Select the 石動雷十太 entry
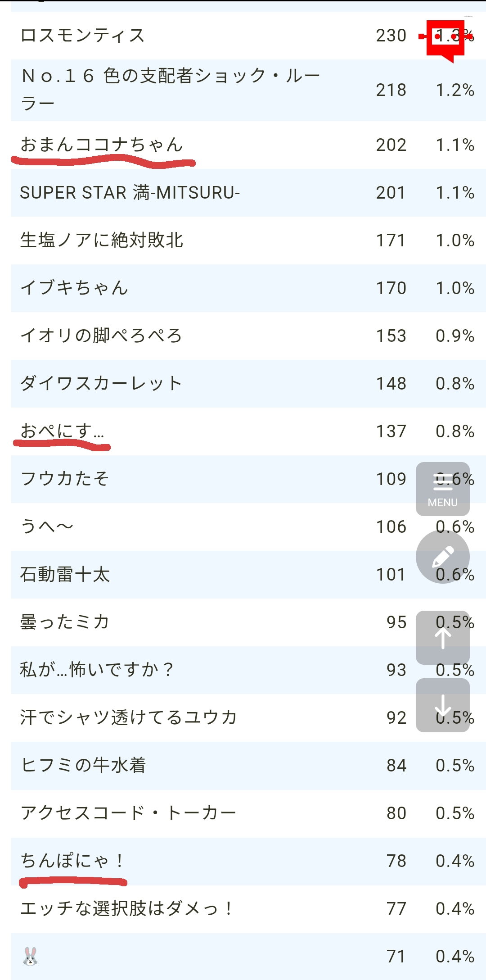The image size is (486, 980). [x=65, y=575]
